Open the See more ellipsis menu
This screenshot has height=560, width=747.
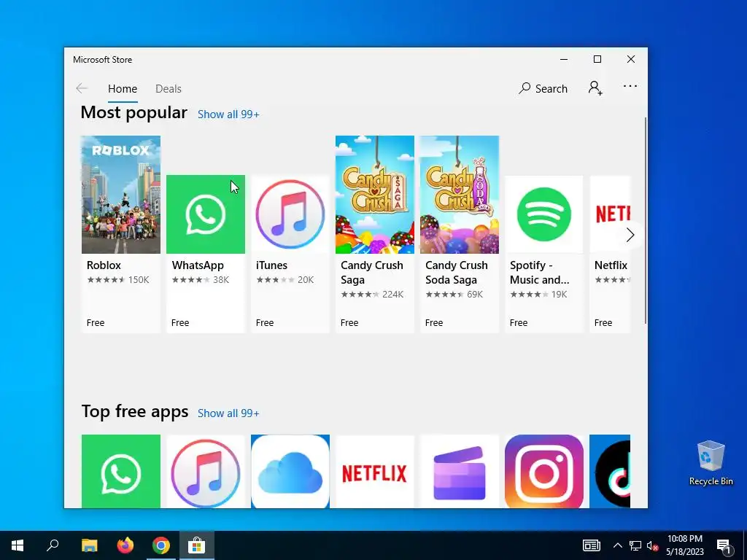(630, 86)
